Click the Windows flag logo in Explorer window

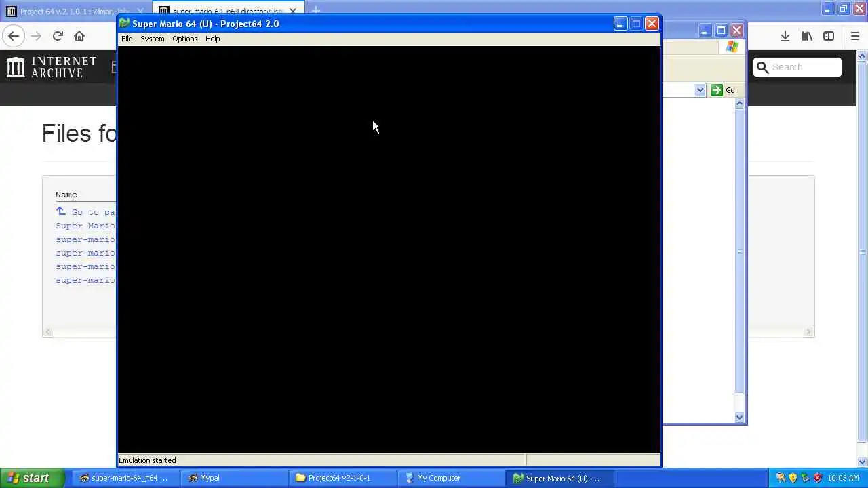click(732, 47)
